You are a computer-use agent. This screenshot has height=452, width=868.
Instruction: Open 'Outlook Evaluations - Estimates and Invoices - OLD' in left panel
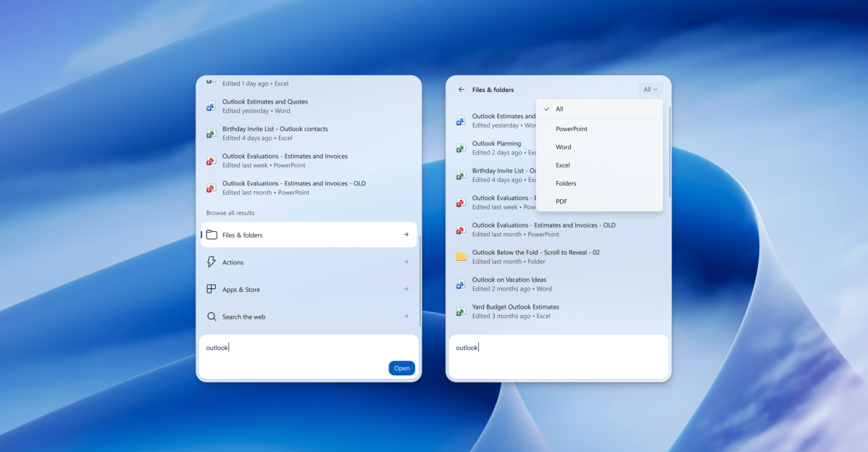pyautogui.click(x=309, y=188)
